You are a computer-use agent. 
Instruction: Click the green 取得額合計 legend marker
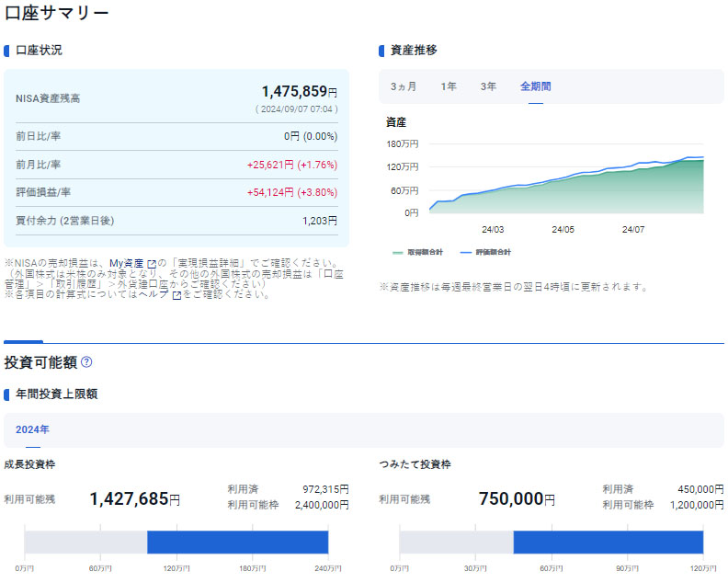[397, 251]
